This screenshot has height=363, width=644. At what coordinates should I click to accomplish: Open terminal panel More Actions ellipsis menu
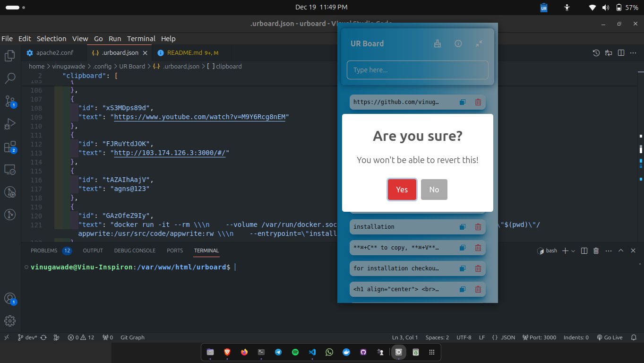(608, 251)
